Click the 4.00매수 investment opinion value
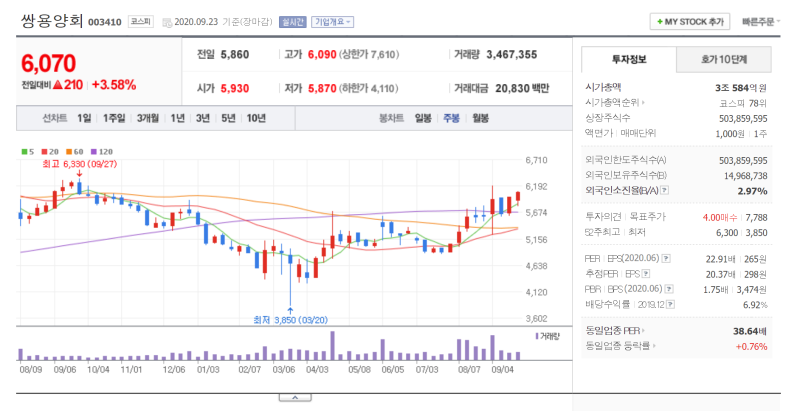The height and width of the screenshot is (411, 800). [x=719, y=217]
